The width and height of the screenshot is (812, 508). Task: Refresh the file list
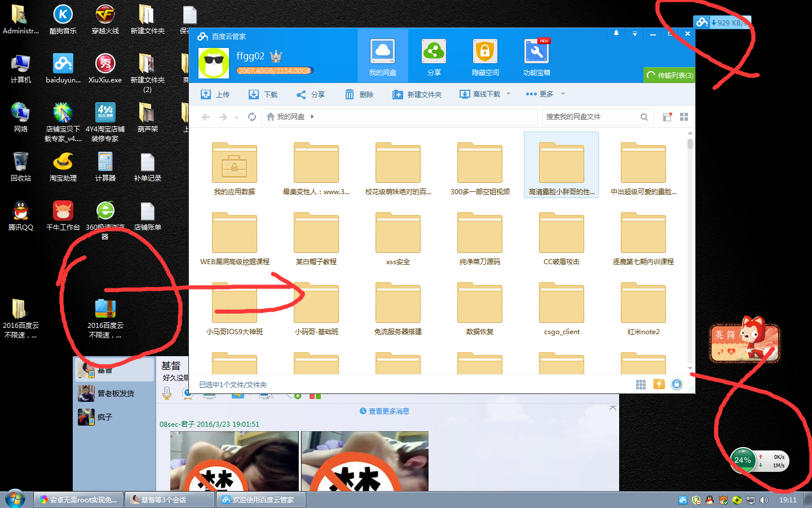point(252,117)
